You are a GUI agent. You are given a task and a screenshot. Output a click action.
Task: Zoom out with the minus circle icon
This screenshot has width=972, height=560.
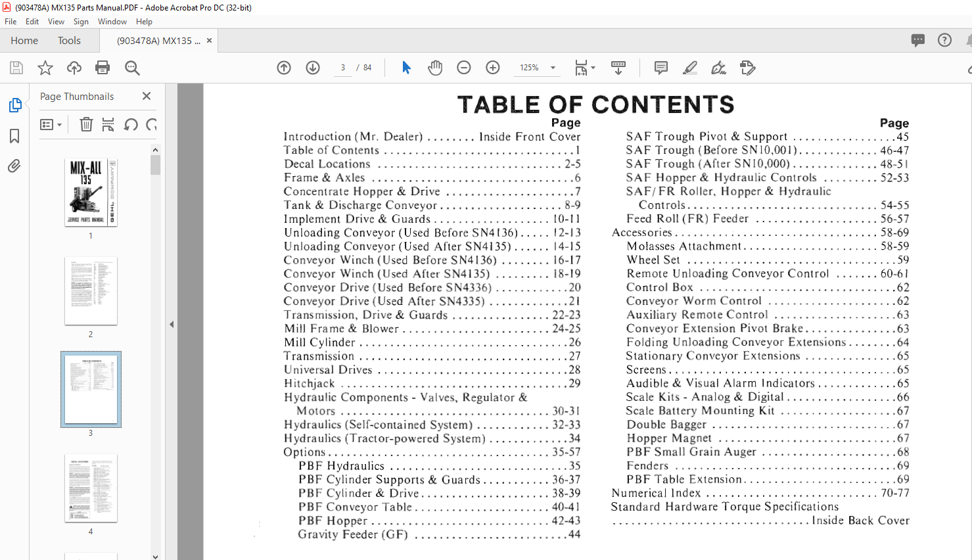click(464, 68)
